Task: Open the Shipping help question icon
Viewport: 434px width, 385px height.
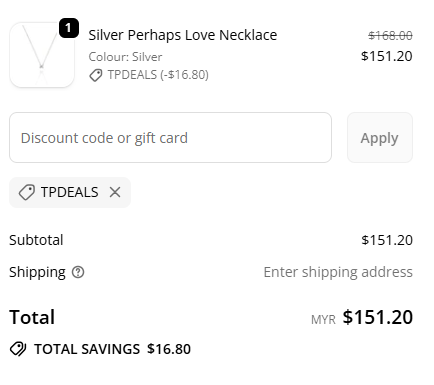Action: 78,272
